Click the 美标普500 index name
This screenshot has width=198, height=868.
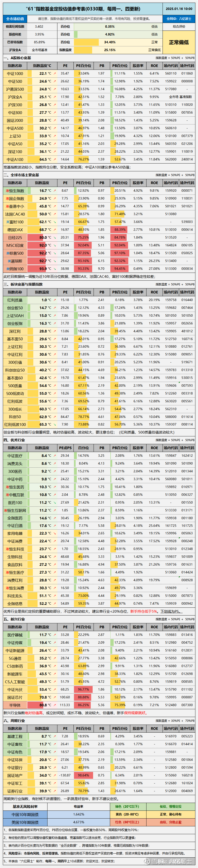coord(15,253)
